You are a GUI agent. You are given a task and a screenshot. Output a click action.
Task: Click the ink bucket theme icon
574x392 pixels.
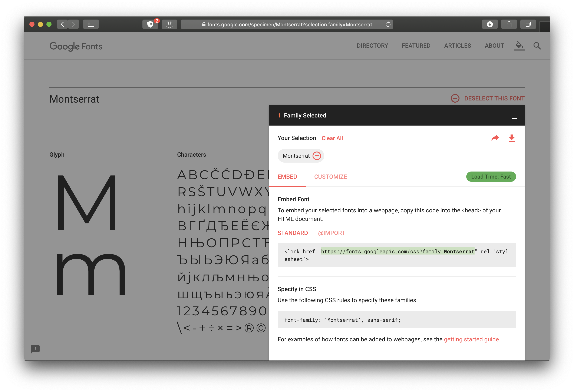(519, 46)
